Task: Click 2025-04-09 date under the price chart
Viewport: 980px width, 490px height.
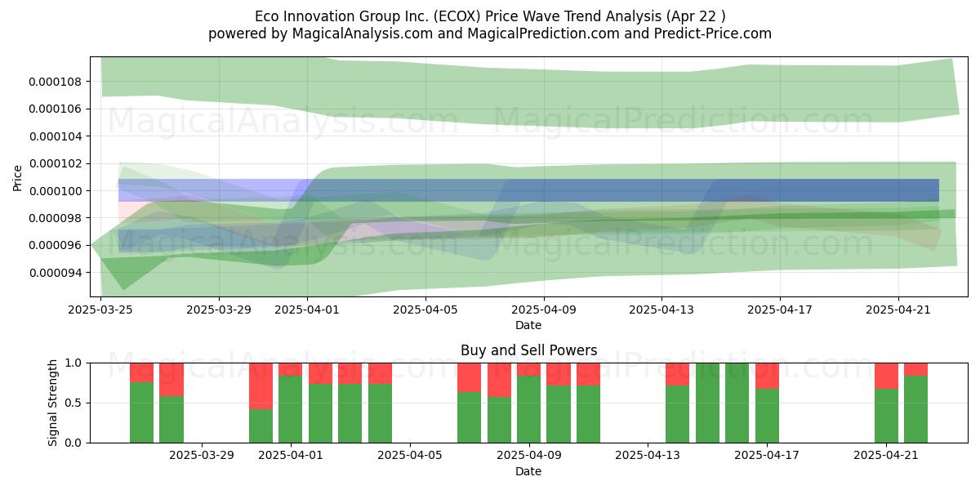Action: click(x=545, y=310)
